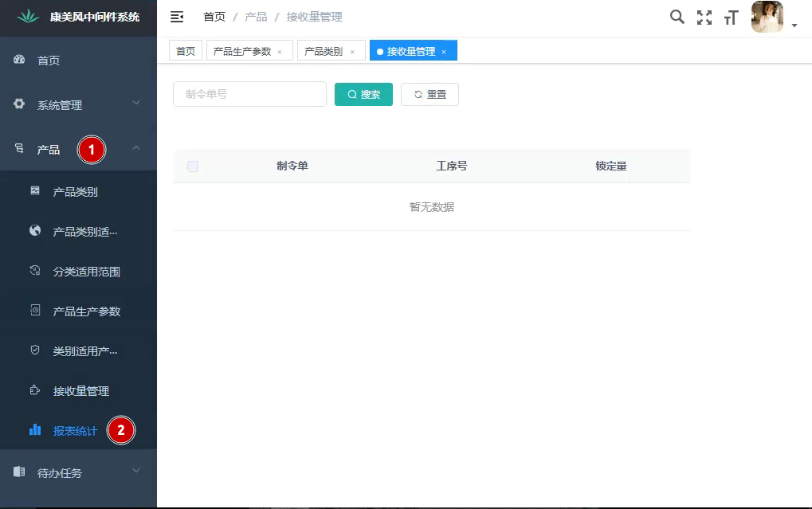Click the 重置 button
The image size is (812, 509).
coord(430,94)
